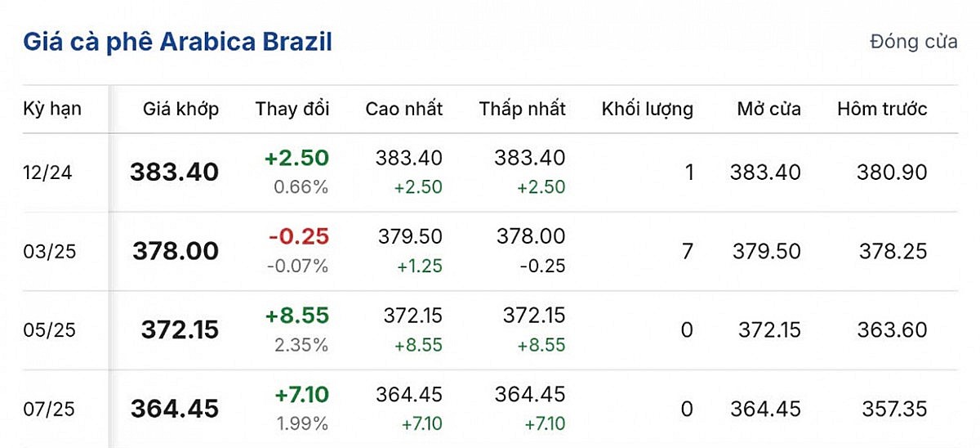The height and width of the screenshot is (448, 980).
Task: Click the green +8.55 change value
Action: [x=296, y=316]
